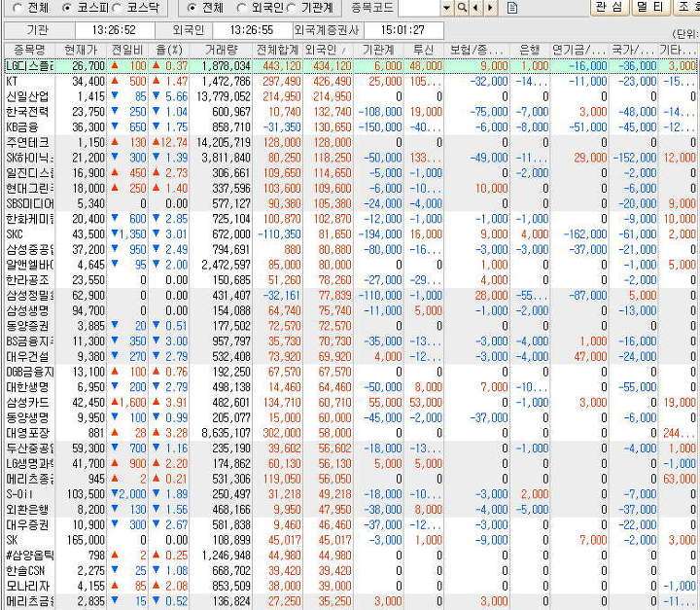Select the 대우건설 stock name
Screen dimensions: 700x610
point(27,357)
